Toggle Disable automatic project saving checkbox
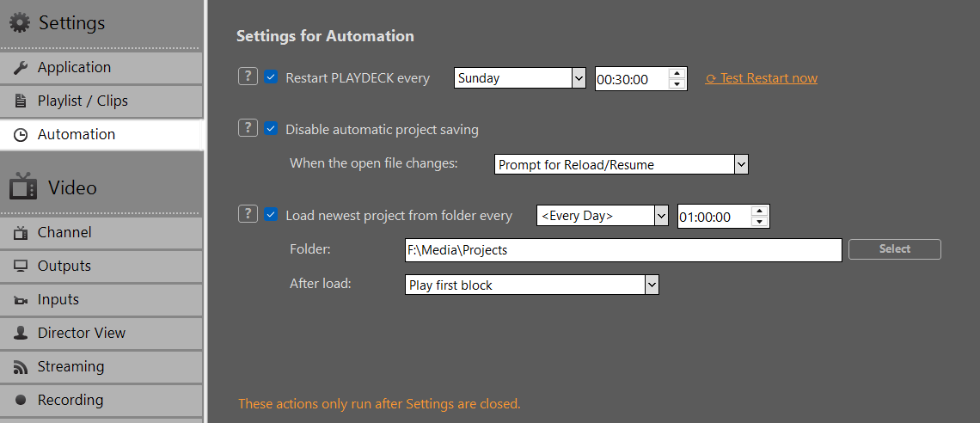This screenshot has width=980, height=423. point(271,129)
